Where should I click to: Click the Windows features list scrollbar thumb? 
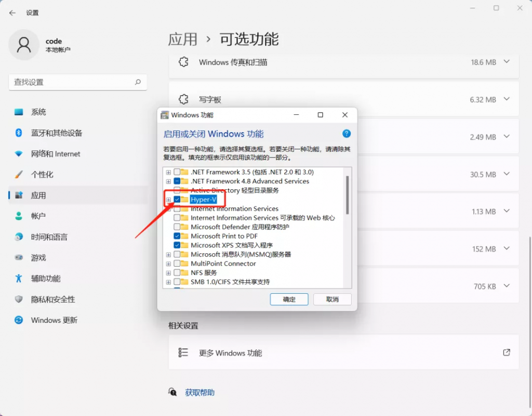pos(347,195)
